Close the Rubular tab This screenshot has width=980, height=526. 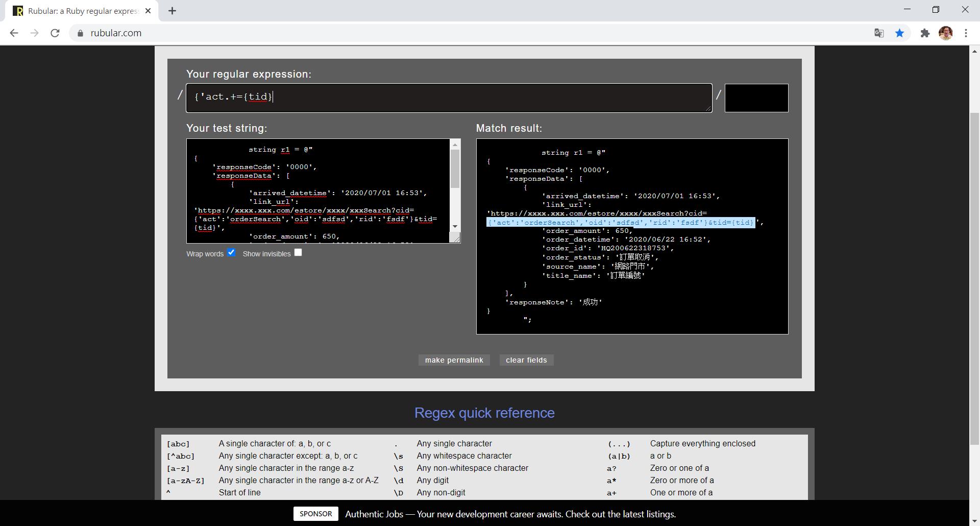point(148,11)
